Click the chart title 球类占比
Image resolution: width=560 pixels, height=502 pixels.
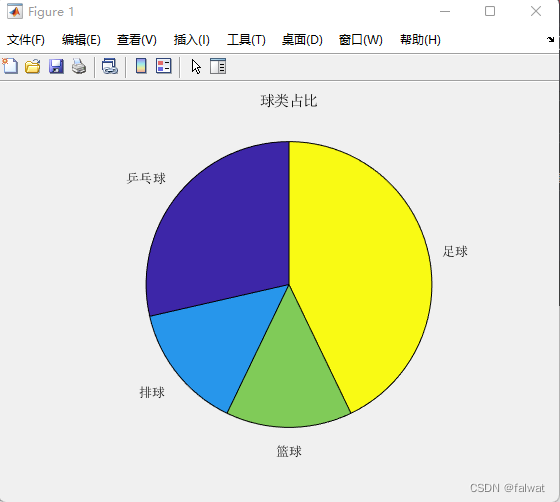[289, 101]
